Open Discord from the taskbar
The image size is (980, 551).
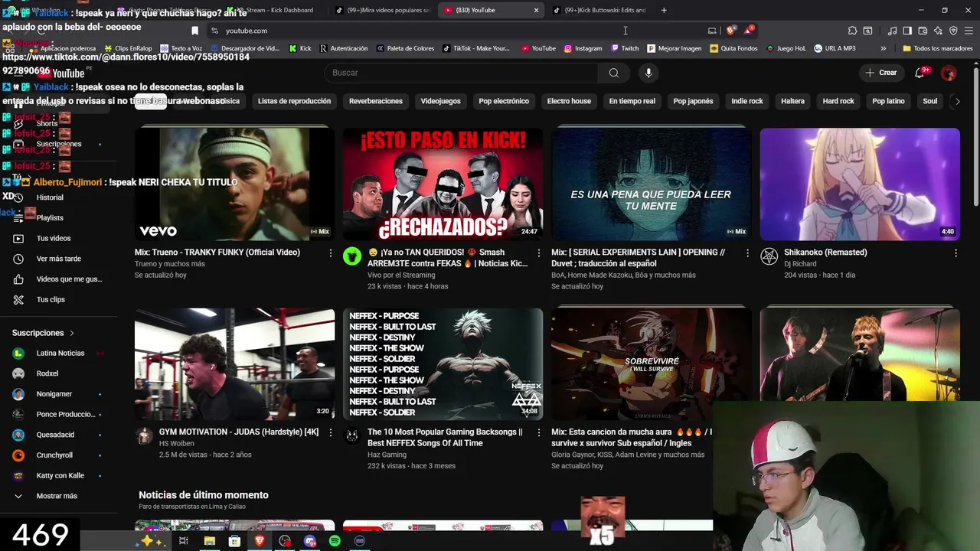[310, 541]
